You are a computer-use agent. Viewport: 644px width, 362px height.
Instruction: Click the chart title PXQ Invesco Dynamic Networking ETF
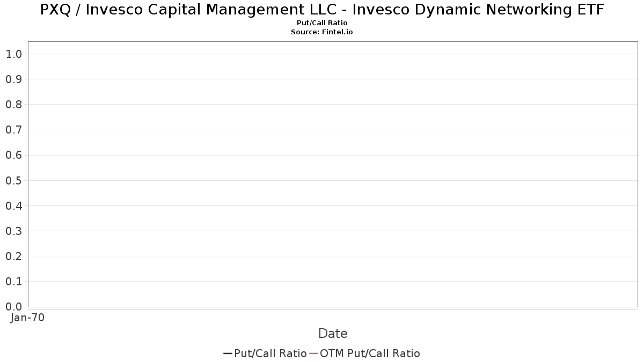[322, 10]
